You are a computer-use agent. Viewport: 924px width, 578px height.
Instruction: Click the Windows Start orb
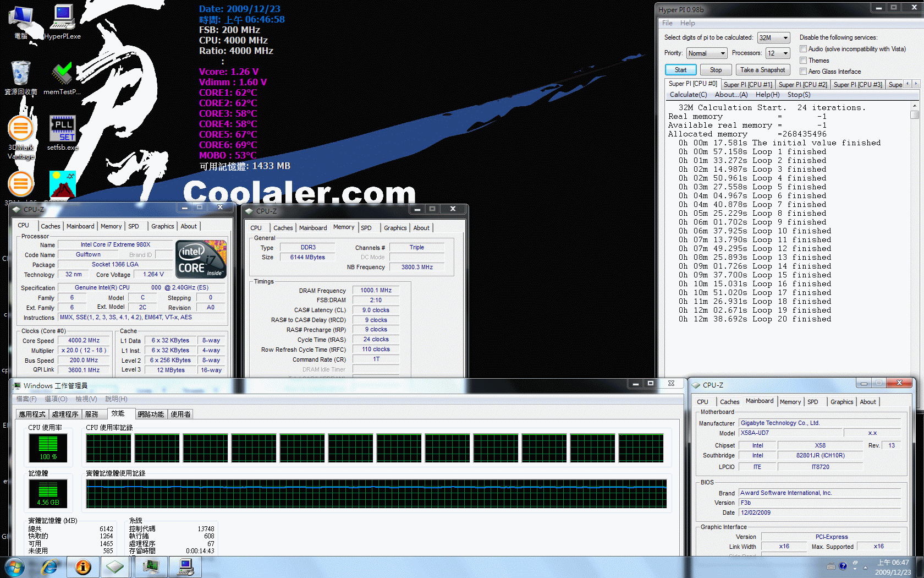[x=14, y=566]
